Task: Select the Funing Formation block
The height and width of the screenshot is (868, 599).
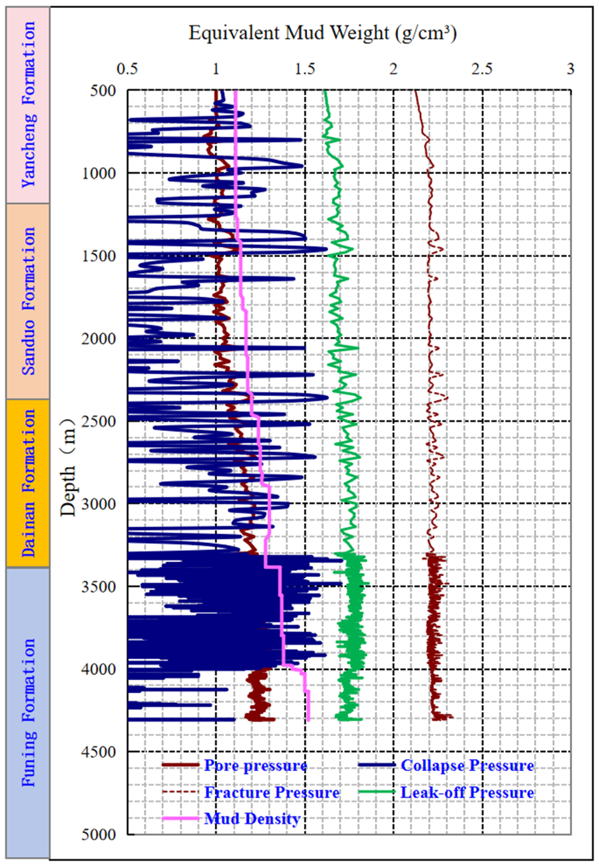Action: click(28, 713)
